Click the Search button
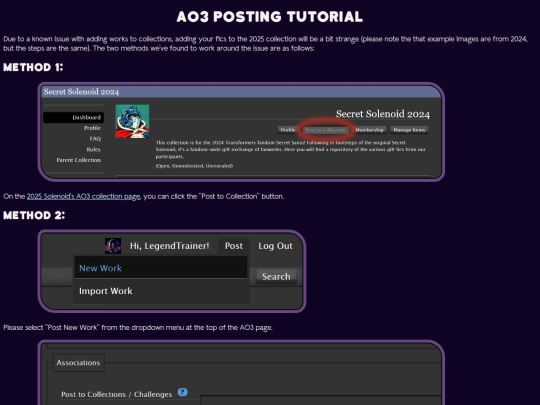The width and height of the screenshot is (540, 405). pos(276,277)
